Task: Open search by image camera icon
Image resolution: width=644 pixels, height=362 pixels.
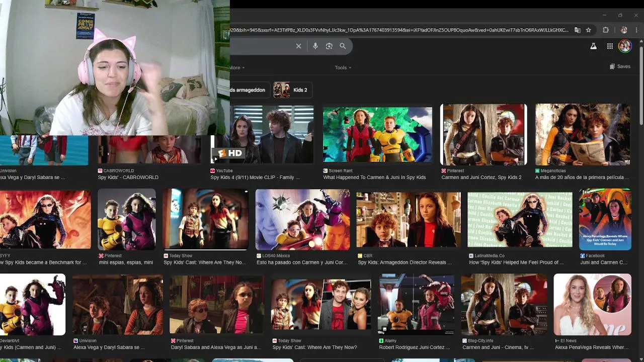Action: pyautogui.click(x=329, y=46)
